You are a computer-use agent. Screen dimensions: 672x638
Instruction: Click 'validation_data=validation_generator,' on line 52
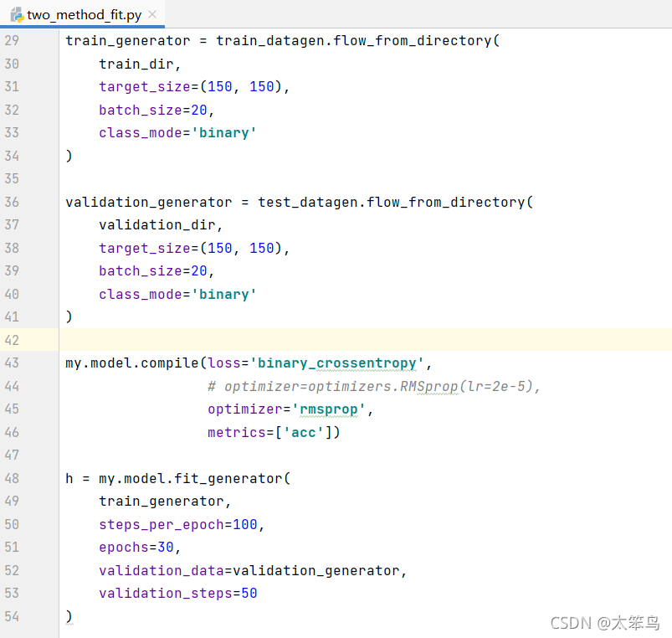tap(253, 571)
